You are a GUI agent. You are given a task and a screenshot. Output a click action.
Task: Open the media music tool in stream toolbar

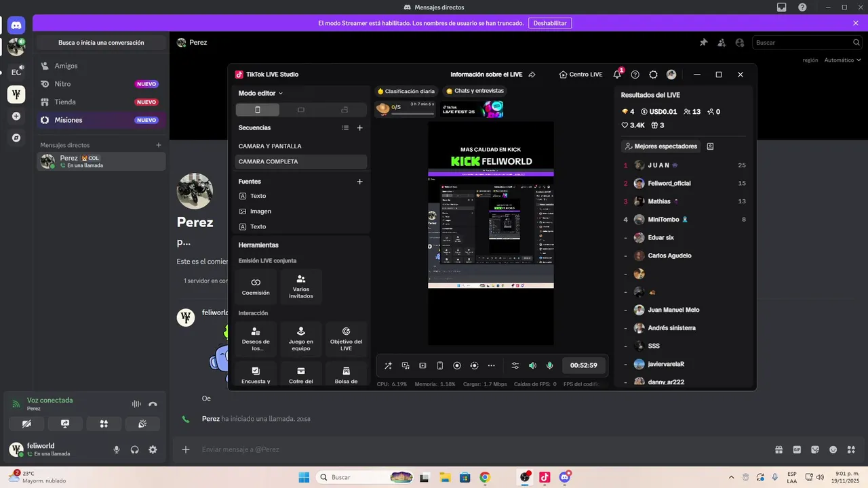tap(406, 365)
